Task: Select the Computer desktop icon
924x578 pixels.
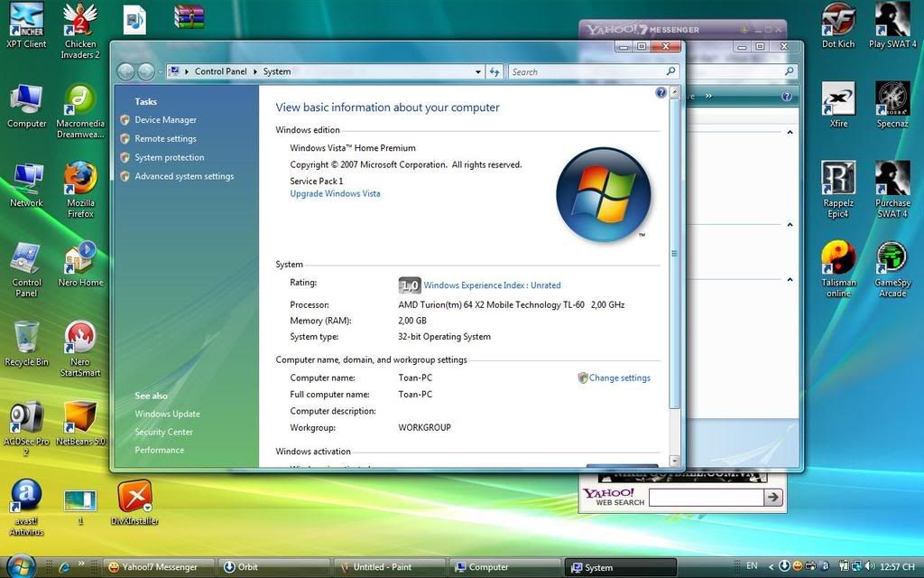Action: coord(26,107)
